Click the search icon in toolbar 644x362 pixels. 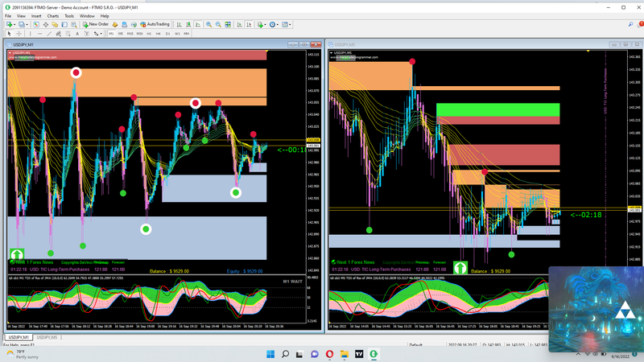click(630, 25)
